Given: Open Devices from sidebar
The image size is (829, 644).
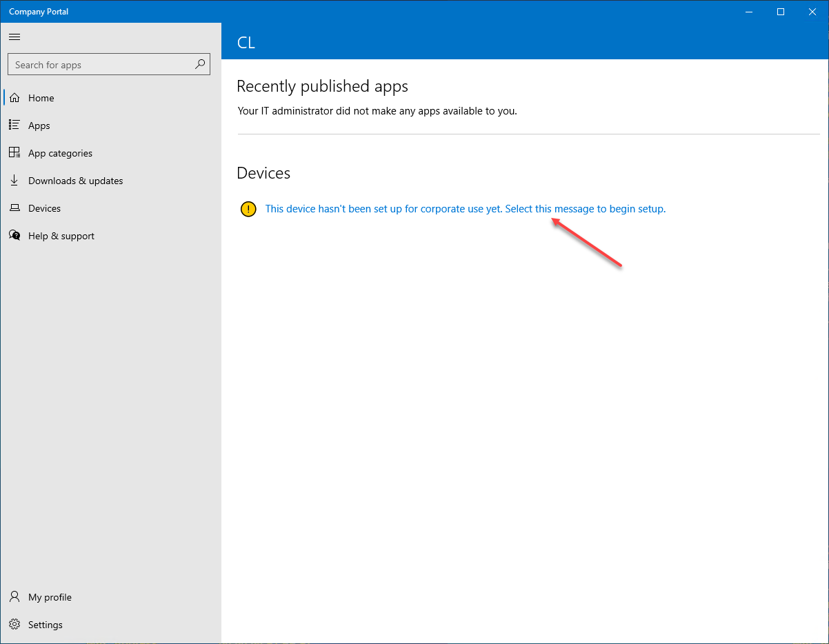Looking at the screenshot, I should (x=111, y=208).
